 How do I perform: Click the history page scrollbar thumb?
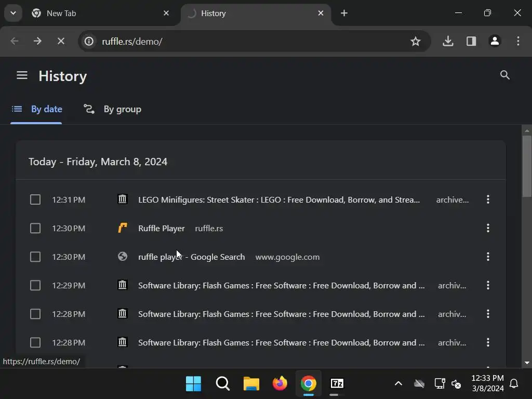click(x=527, y=166)
